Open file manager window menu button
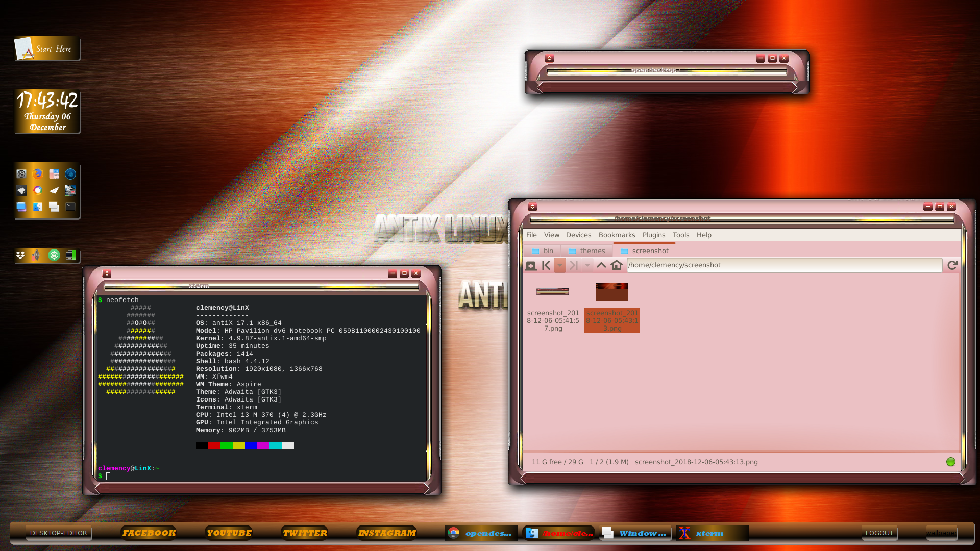980x551 pixels. 532,207
